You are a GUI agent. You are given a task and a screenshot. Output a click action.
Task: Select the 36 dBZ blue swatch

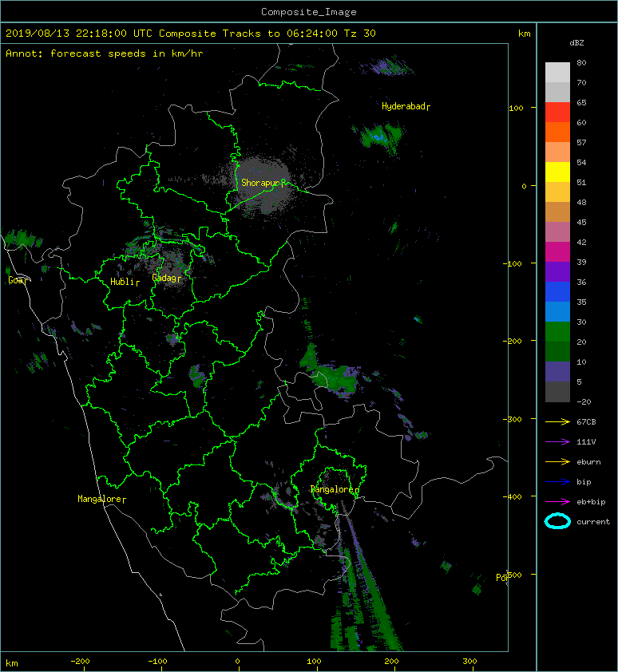(557, 291)
